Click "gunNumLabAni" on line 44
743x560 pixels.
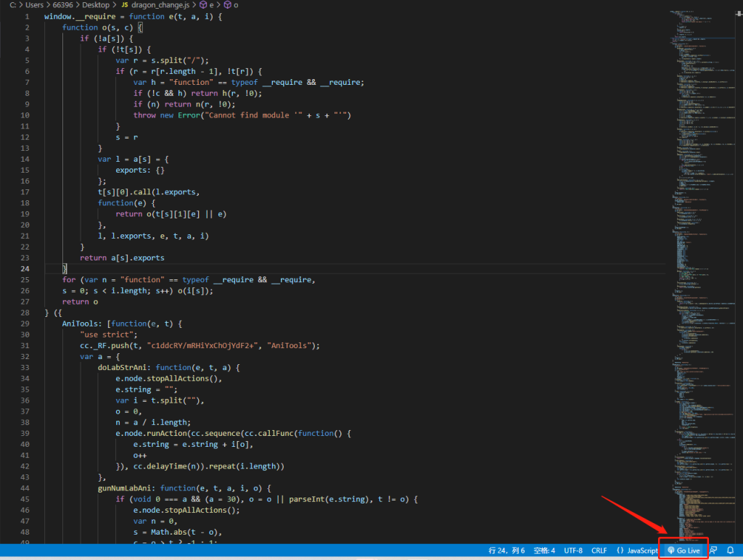pyautogui.click(x=125, y=488)
